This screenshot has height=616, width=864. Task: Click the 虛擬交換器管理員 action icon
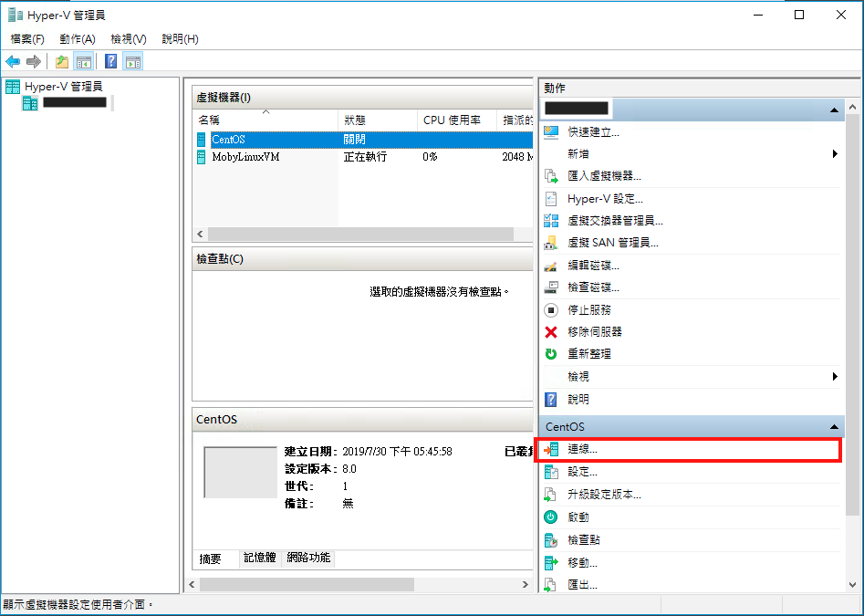click(x=551, y=221)
